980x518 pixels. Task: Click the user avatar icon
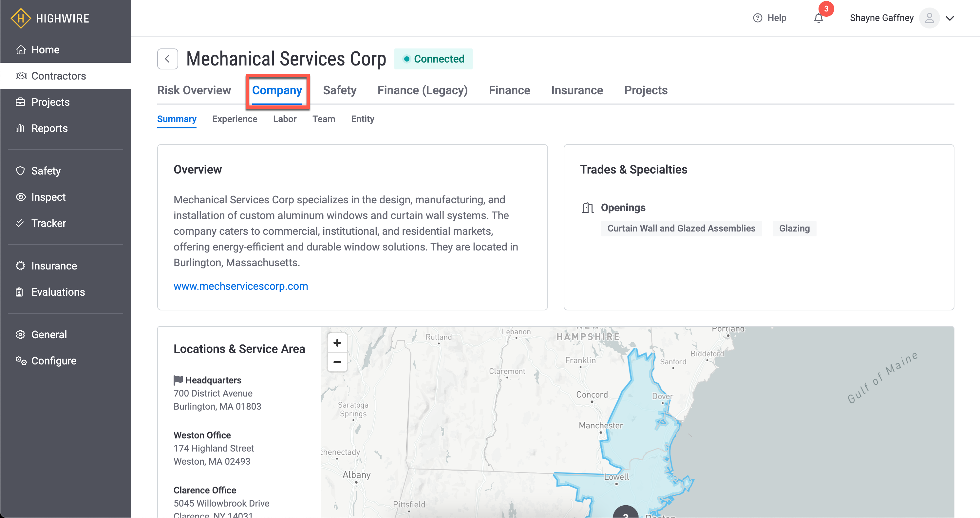pos(929,18)
